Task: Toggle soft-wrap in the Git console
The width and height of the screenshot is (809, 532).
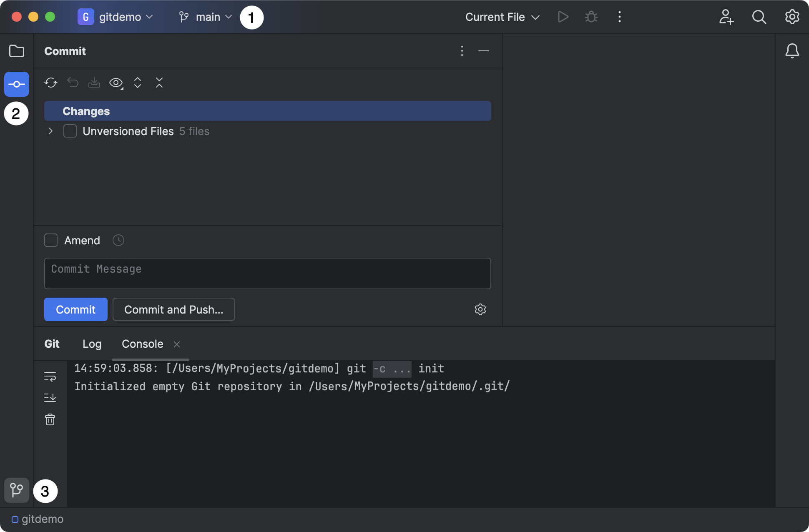Action: pos(50,376)
